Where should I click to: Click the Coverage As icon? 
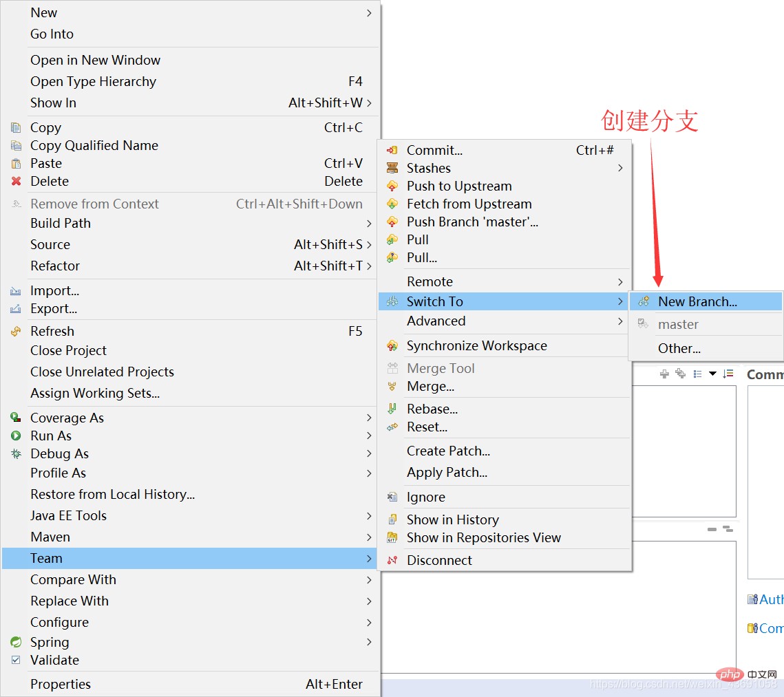16,418
